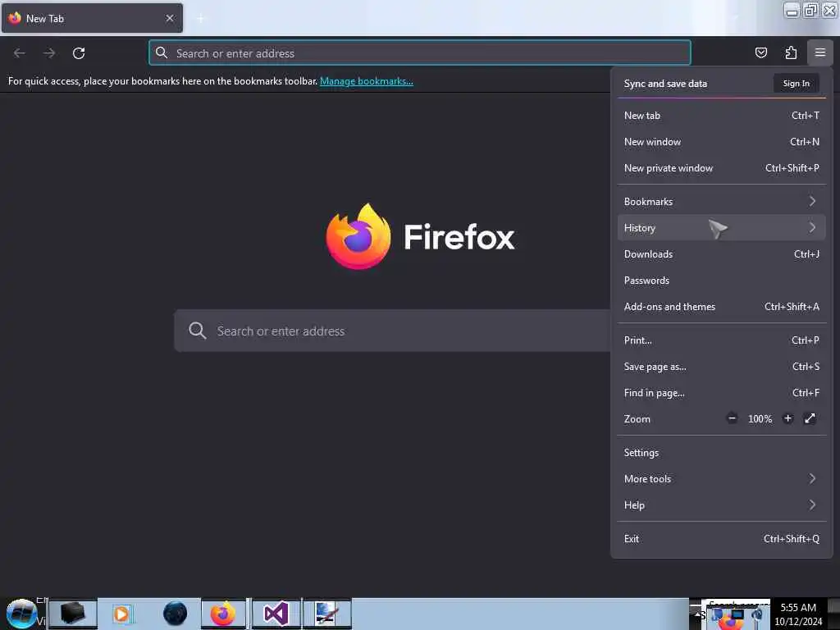Open the Extensions puzzle icon
This screenshot has width=840, height=630.
[x=791, y=52]
